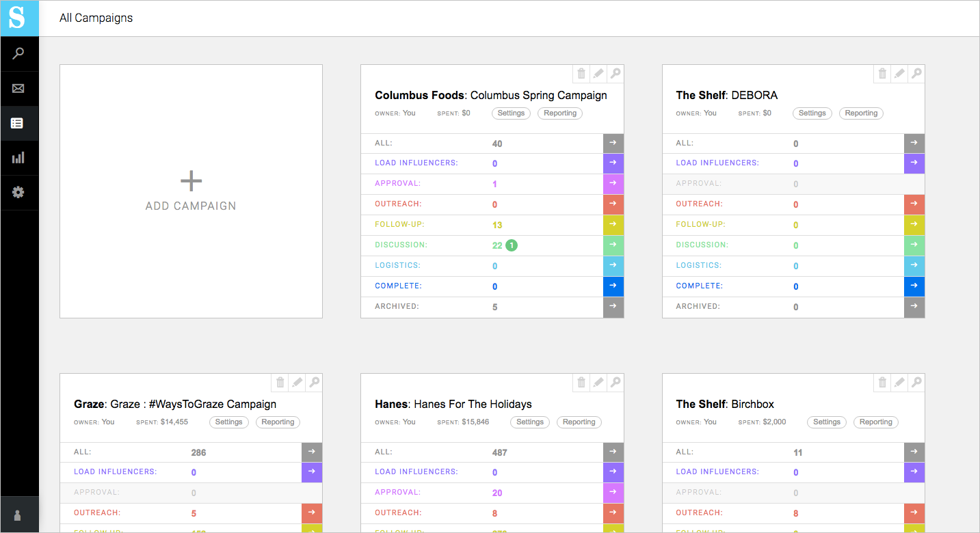Click the magnifier icon on the Graze campaign

[x=314, y=383]
